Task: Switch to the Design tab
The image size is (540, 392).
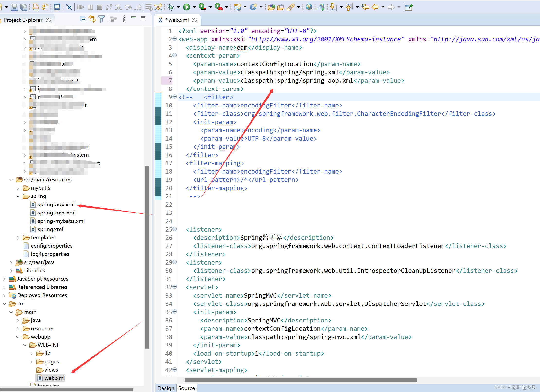Action: point(166,388)
